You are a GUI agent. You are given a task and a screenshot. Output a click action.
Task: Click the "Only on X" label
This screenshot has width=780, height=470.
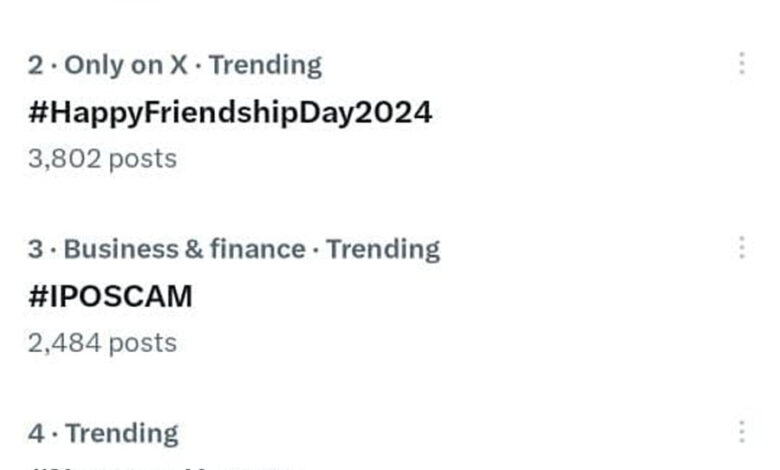pos(125,65)
